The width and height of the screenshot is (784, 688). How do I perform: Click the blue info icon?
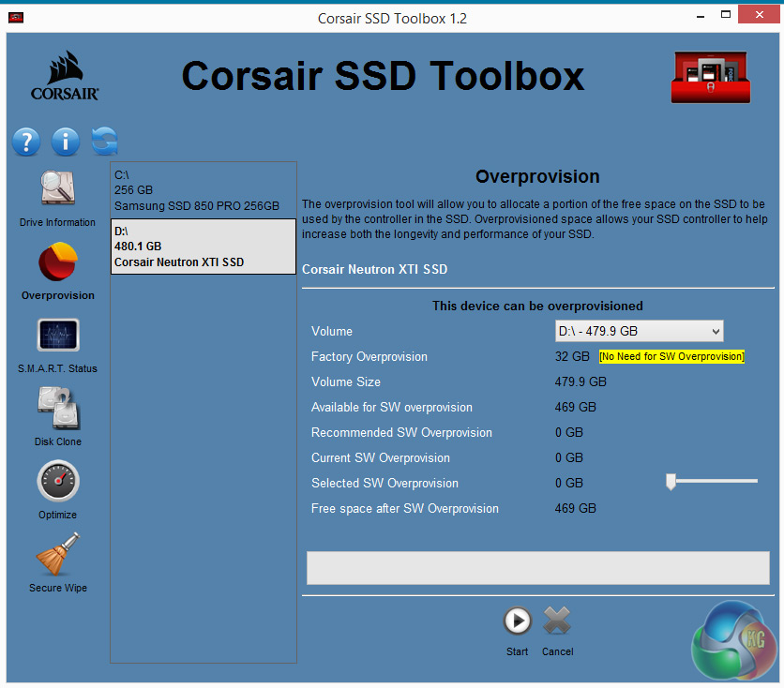(66, 142)
